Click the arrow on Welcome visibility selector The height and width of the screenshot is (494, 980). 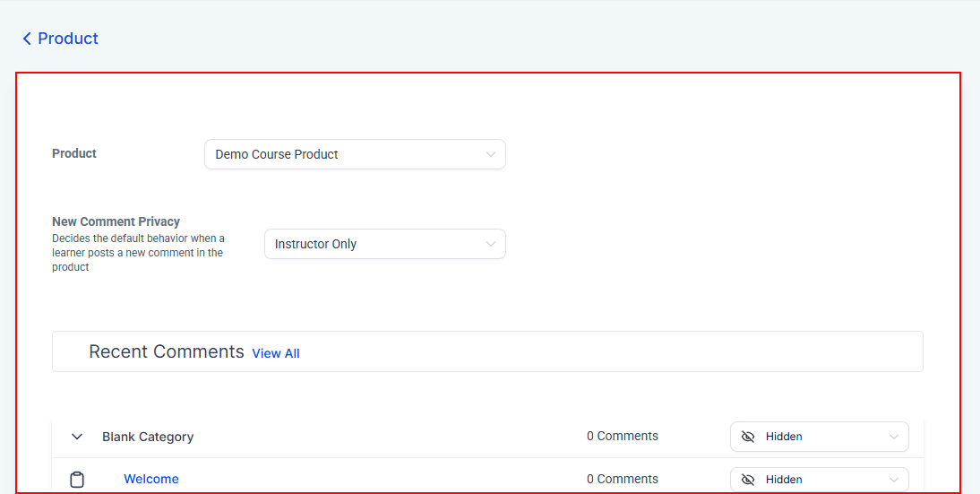coord(893,480)
